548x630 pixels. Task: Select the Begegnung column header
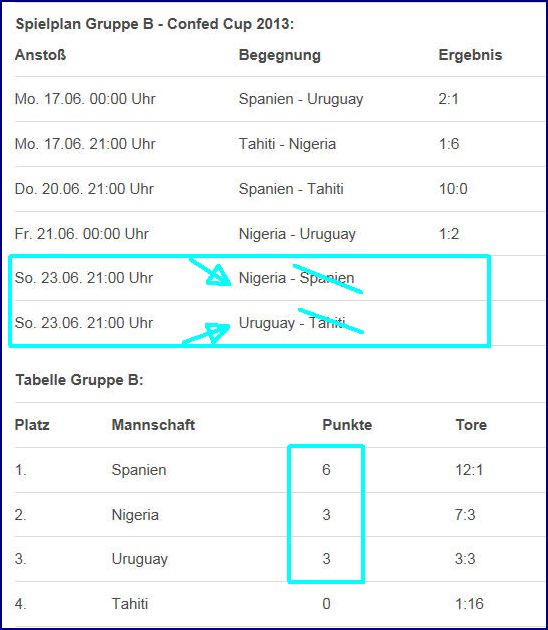pos(280,55)
